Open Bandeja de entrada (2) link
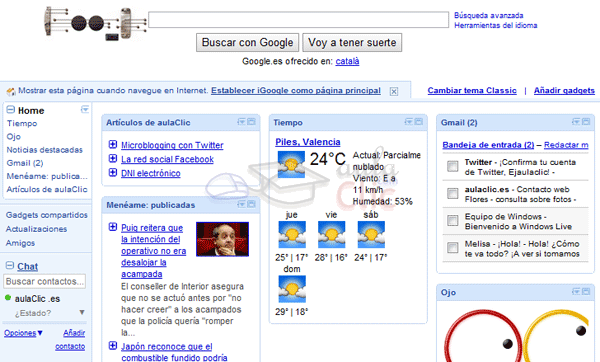This screenshot has width=600, height=362. [488, 145]
